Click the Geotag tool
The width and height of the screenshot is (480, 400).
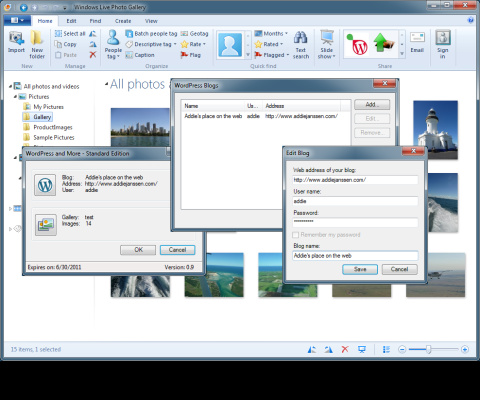click(195, 34)
